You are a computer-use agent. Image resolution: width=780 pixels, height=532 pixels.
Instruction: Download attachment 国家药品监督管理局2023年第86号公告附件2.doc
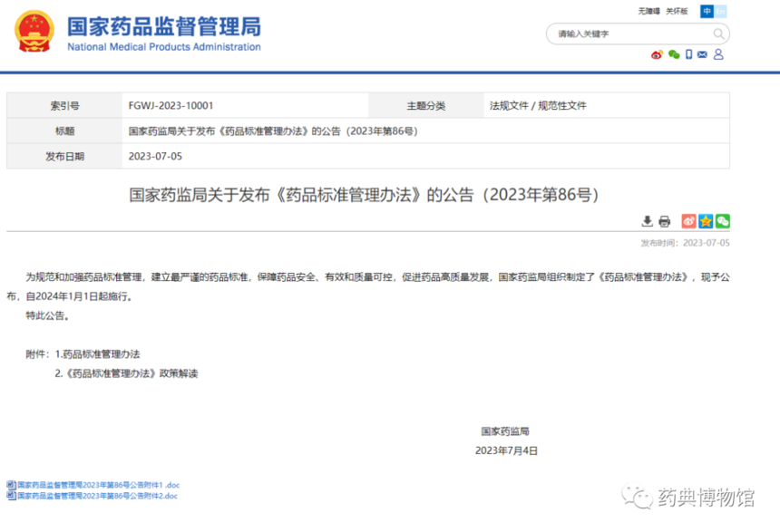pyautogui.click(x=98, y=496)
